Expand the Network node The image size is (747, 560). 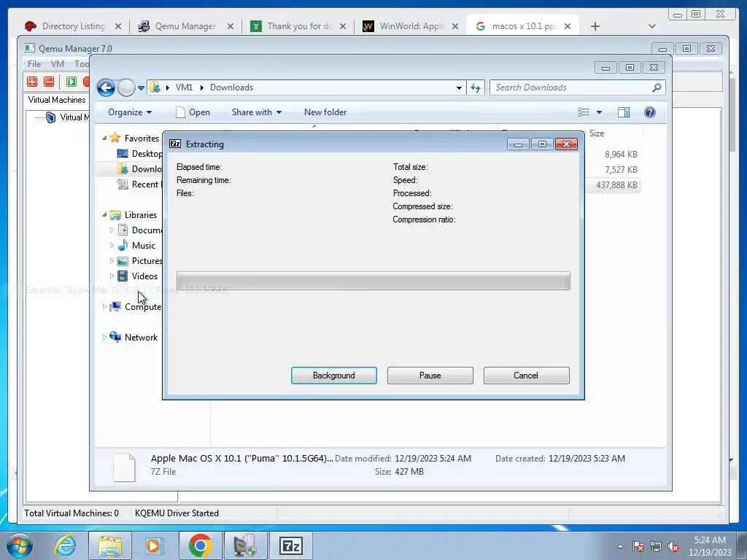click(104, 337)
